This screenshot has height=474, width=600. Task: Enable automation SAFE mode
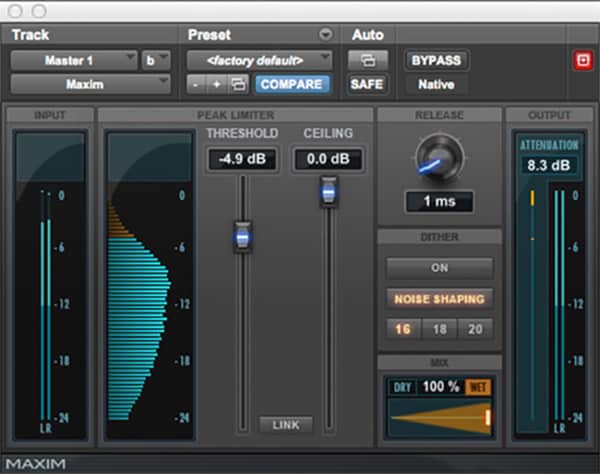(x=367, y=84)
